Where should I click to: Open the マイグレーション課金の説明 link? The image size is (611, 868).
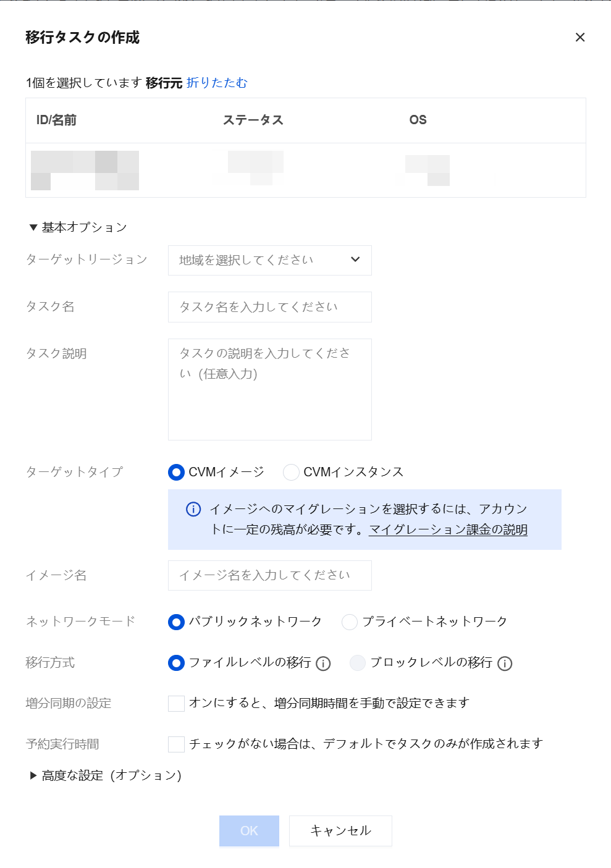[x=449, y=530]
